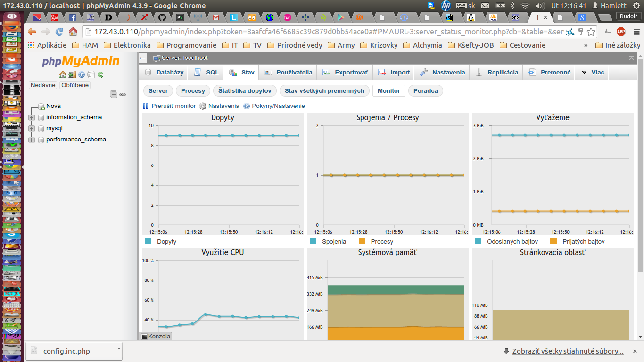
Task: Expand the performance_schema database node
Action: (32, 140)
